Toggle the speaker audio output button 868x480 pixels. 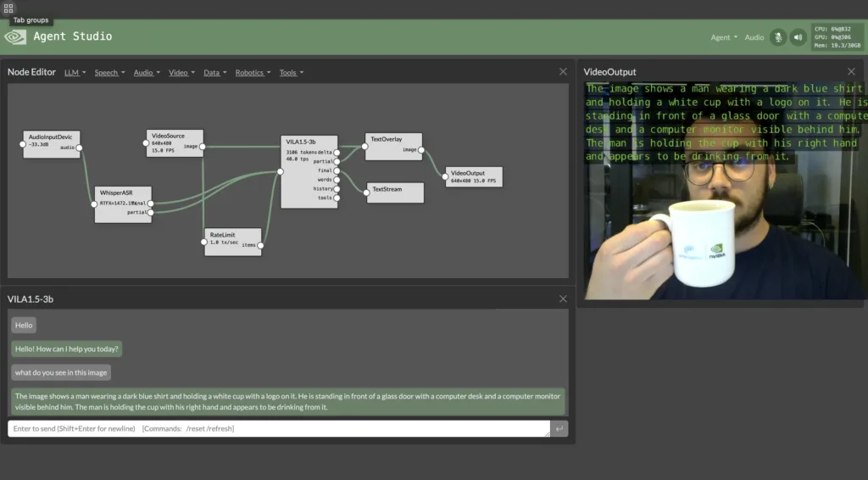[798, 37]
